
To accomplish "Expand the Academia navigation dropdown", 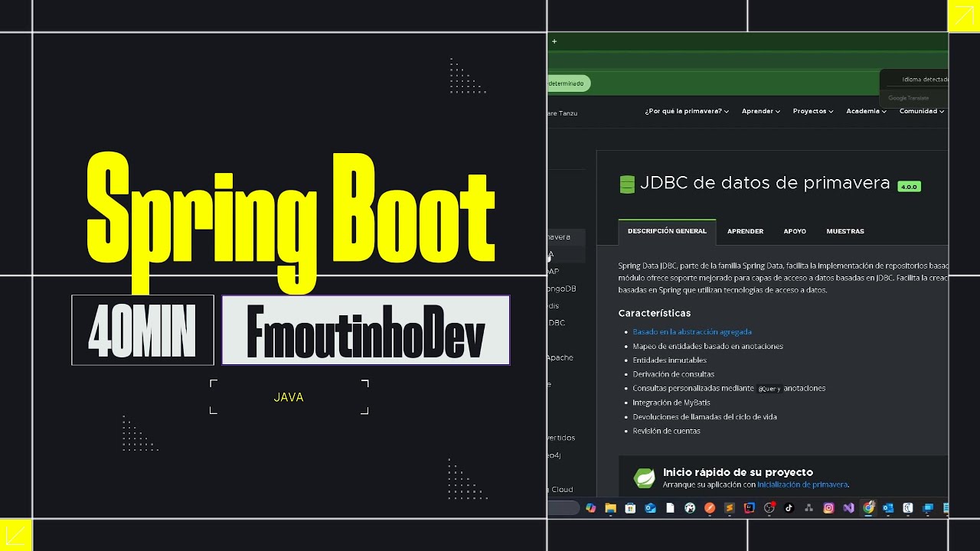I will click(866, 111).
